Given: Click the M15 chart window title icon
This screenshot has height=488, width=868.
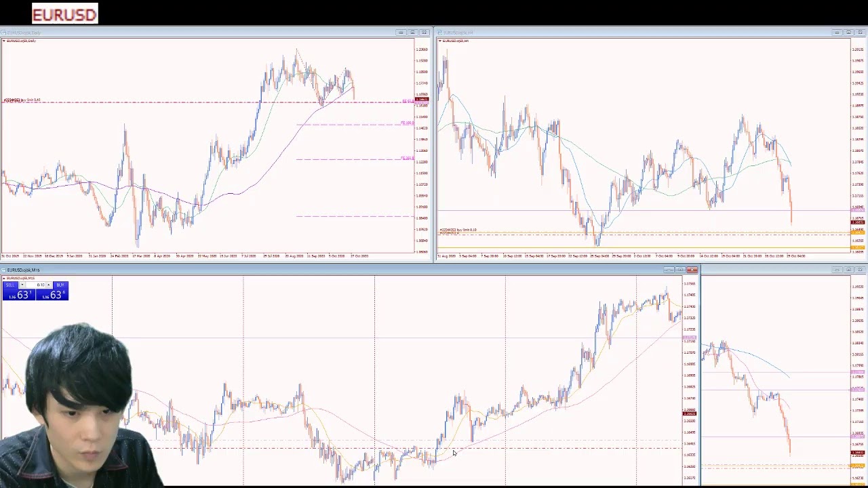Looking at the screenshot, I should (3, 270).
